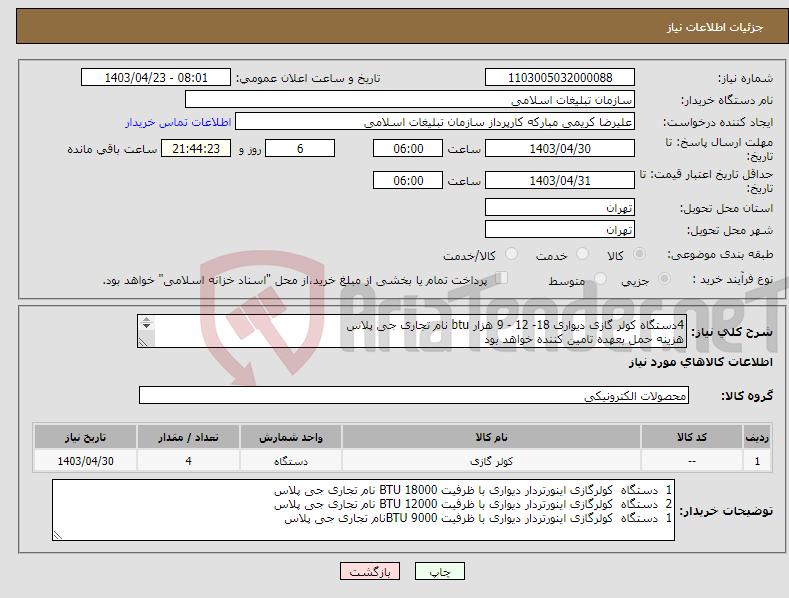Click the تعداد / مقدار column header

188,437
